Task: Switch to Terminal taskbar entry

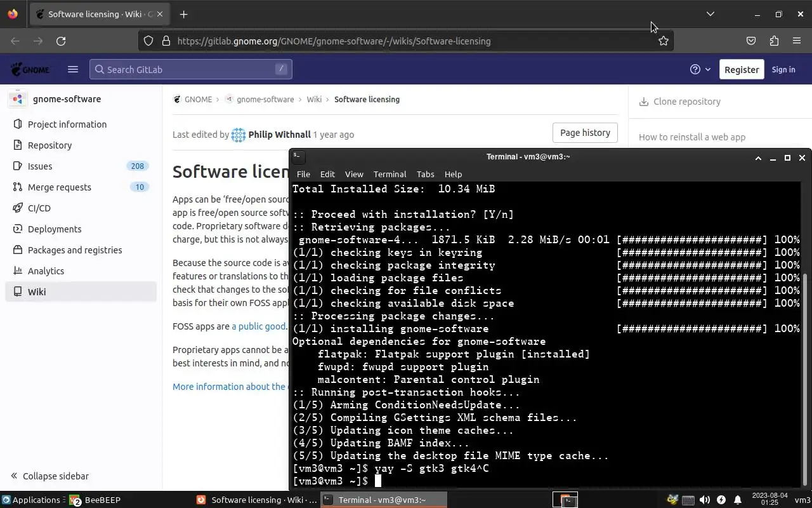Action: coord(383,500)
